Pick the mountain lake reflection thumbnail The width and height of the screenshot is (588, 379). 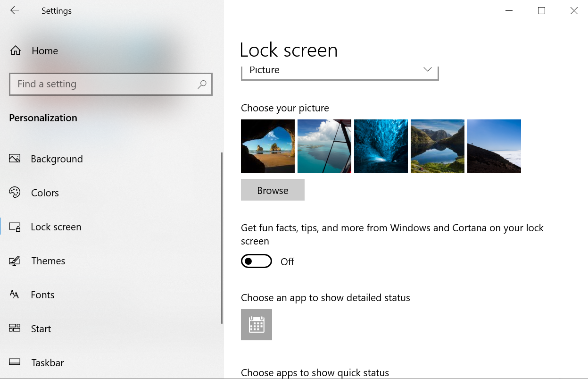pyautogui.click(x=438, y=146)
